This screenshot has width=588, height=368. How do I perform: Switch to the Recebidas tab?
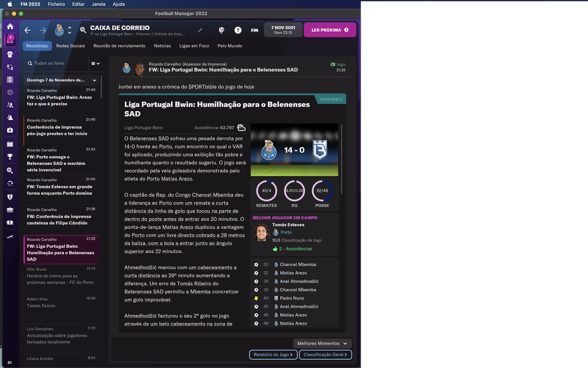(x=37, y=46)
